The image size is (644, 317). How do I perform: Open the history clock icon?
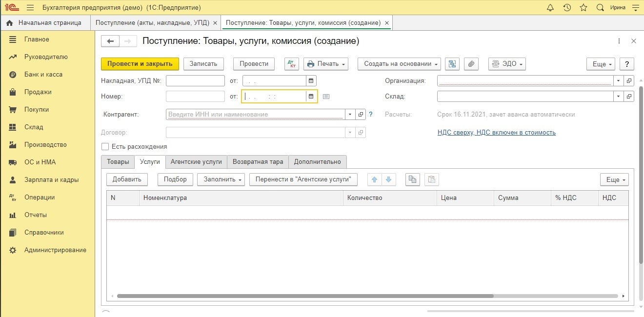[x=567, y=8]
